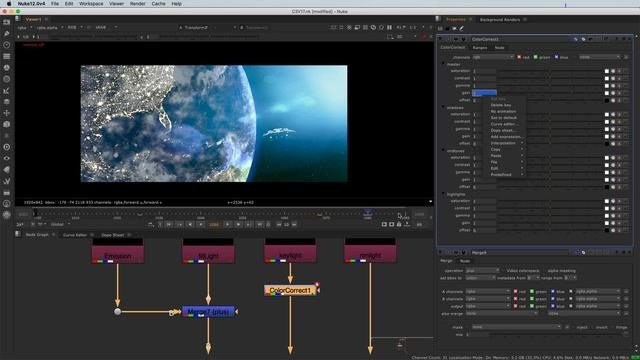Select the Emission node
Viewport: 640px width, 360px height.
pos(118,256)
